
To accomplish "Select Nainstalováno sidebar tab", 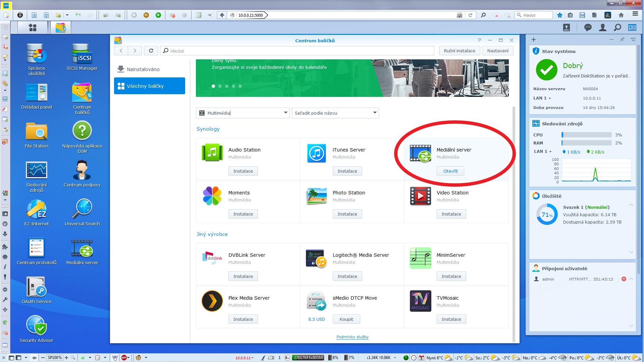I will [x=150, y=69].
